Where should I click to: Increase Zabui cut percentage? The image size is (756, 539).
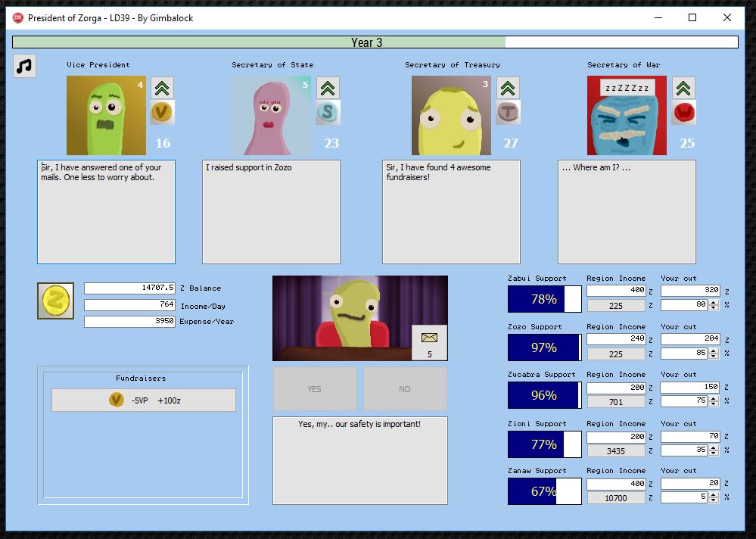click(x=714, y=302)
